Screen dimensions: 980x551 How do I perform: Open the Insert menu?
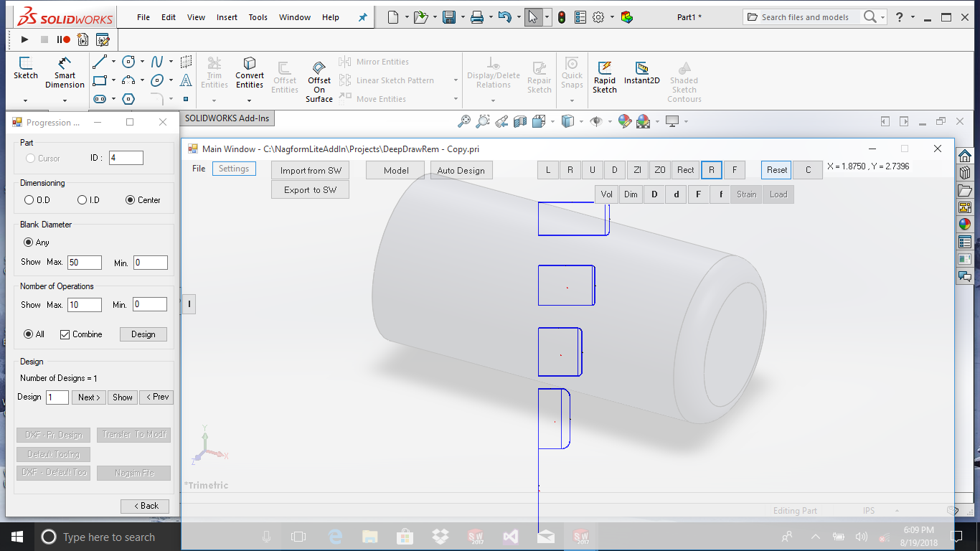pos(227,17)
